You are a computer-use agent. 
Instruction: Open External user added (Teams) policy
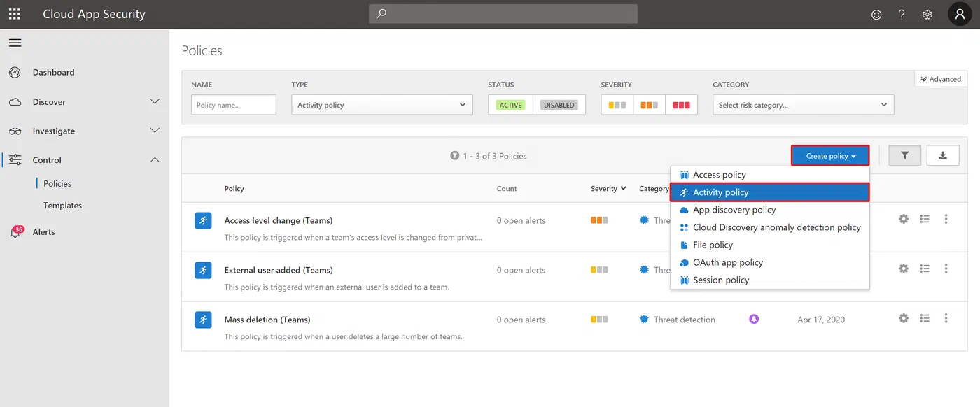pos(279,270)
